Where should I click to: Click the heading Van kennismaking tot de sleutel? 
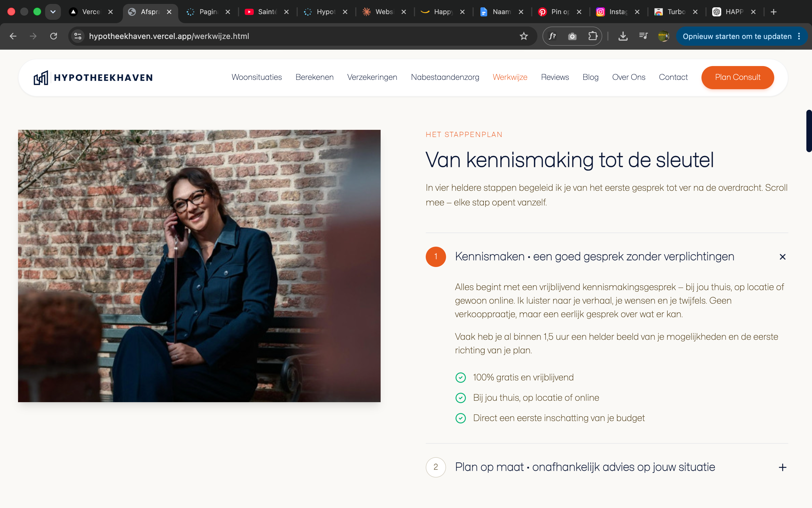[x=570, y=160]
